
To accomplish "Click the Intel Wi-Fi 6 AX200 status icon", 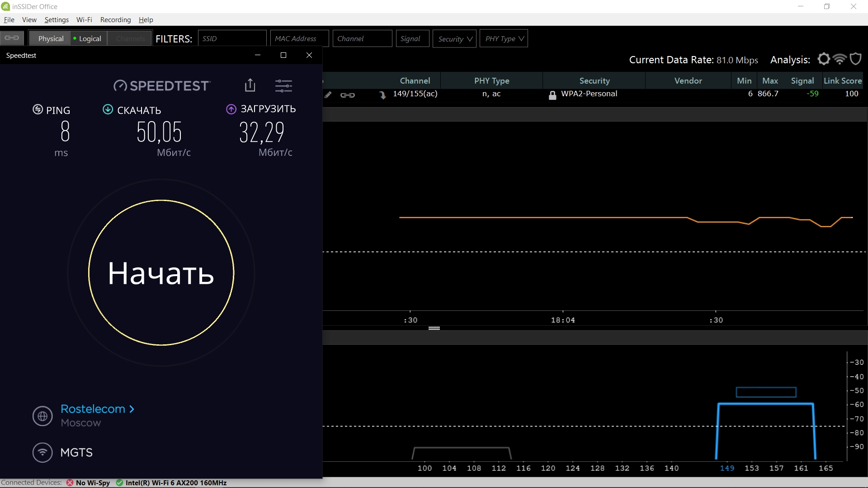I will tap(119, 483).
